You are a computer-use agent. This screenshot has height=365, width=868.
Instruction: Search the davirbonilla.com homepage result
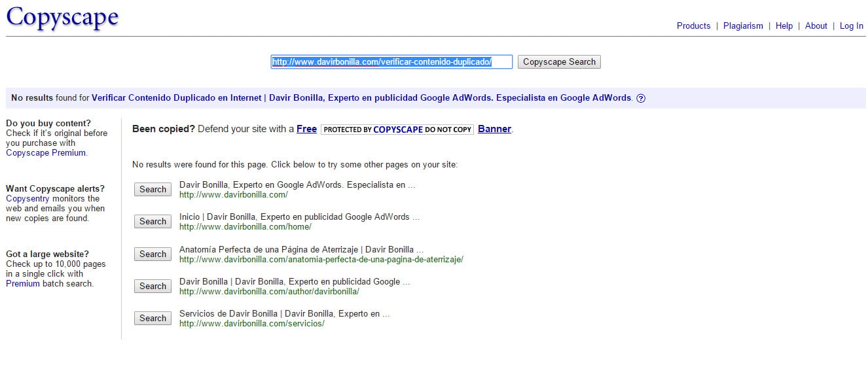pyautogui.click(x=153, y=190)
